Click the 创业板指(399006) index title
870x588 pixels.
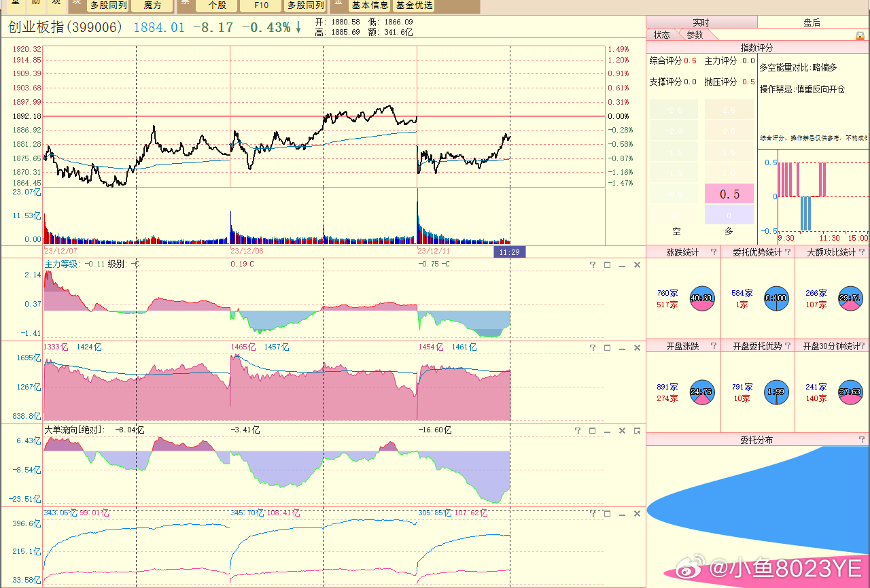coord(65,27)
